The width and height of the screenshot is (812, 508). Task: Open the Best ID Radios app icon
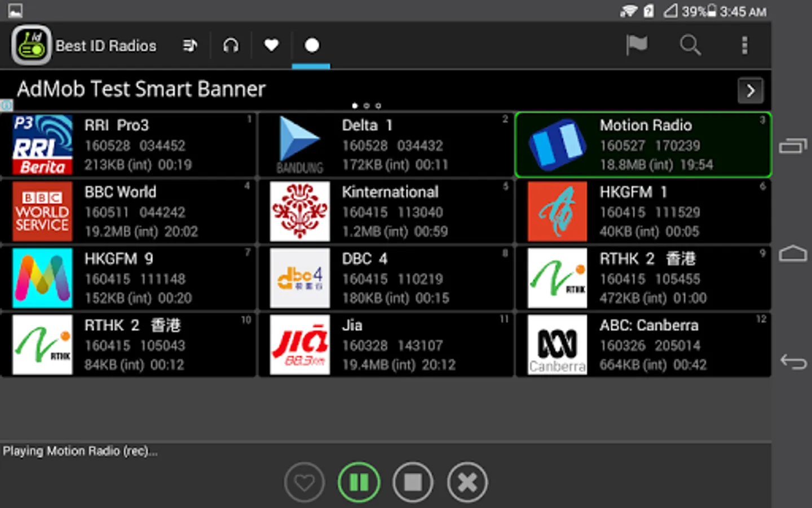point(32,45)
